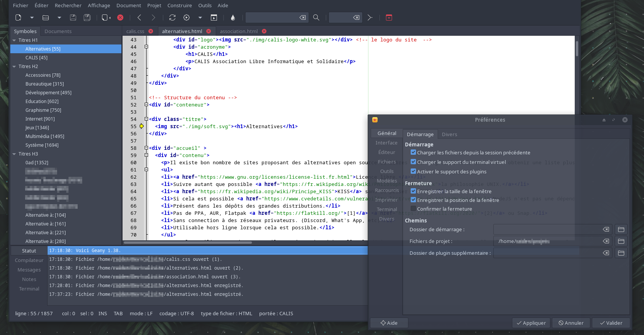
Task: Open the Construire menu
Action: [179, 5]
